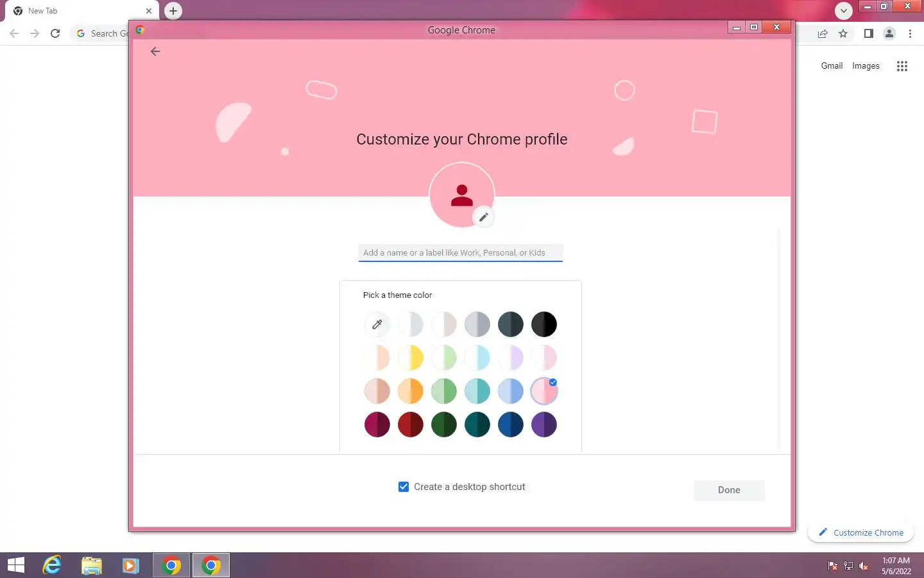Choose the pale sky blue theme color

click(477, 358)
